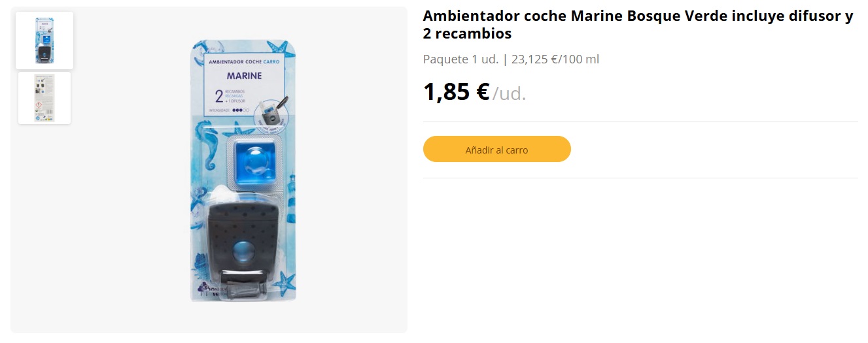Click the MARINE name on package label
868x343 pixels.
coord(244,76)
